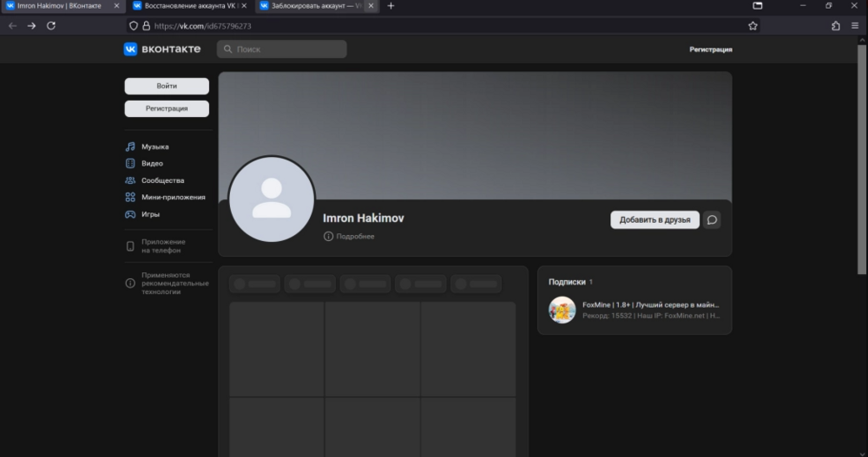The image size is (868, 457).
Task: Click Применяются рекомендательные технологии text
Action: 175,284
